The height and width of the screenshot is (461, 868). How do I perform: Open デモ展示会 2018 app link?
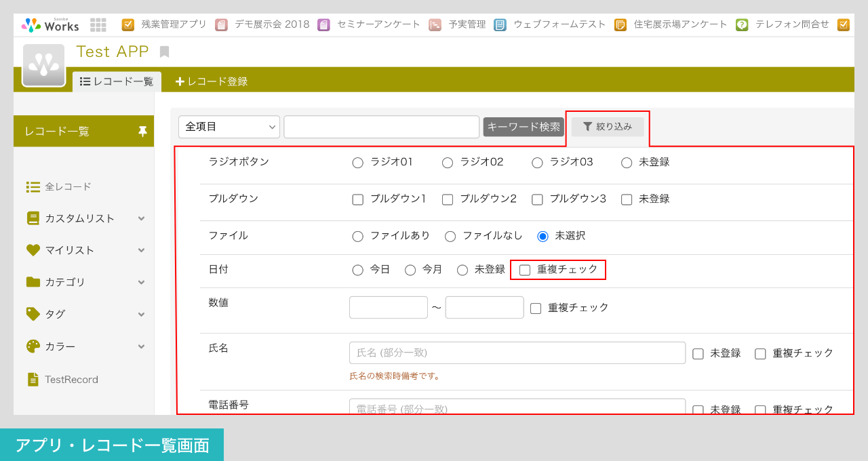[x=272, y=24]
